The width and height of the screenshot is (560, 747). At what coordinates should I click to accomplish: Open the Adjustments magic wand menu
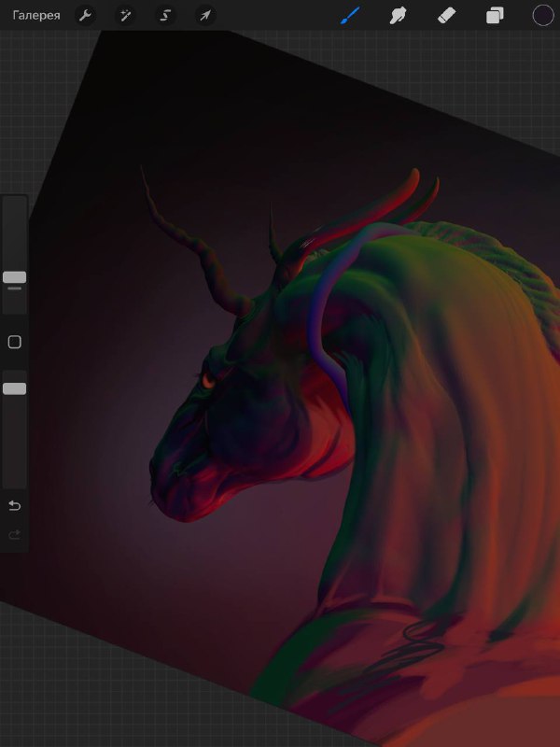point(125,16)
